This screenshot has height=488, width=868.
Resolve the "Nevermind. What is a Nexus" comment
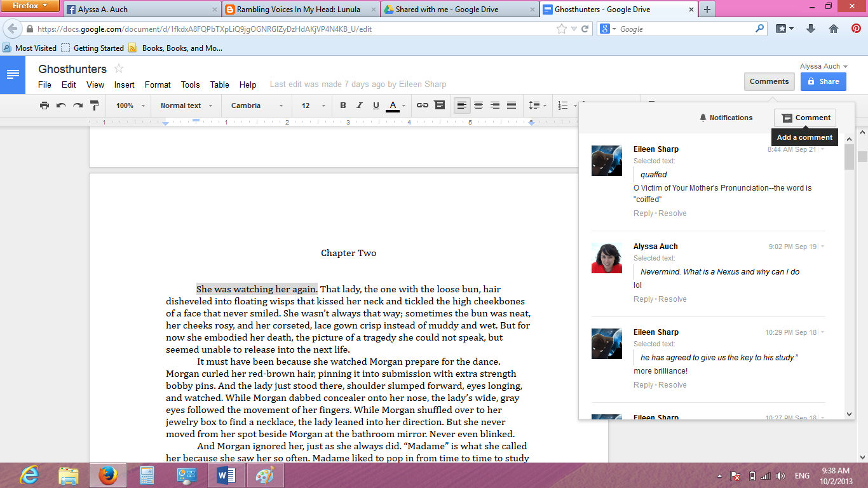pos(672,299)
